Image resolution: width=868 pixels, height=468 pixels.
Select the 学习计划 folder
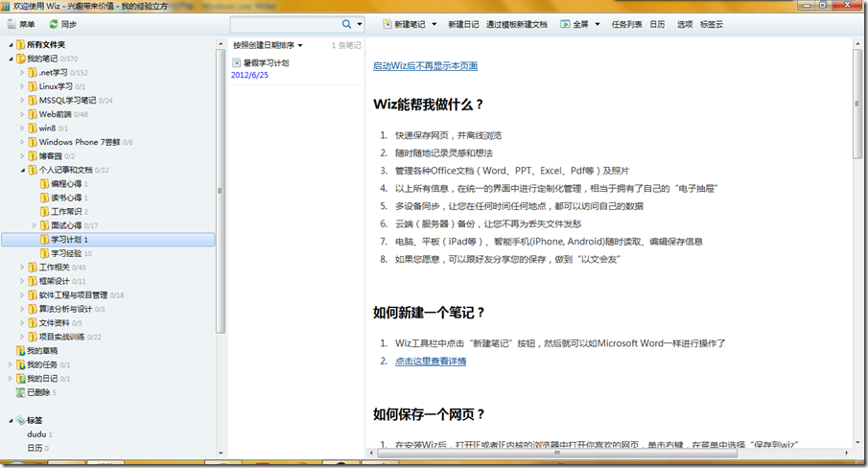(108, 240)
